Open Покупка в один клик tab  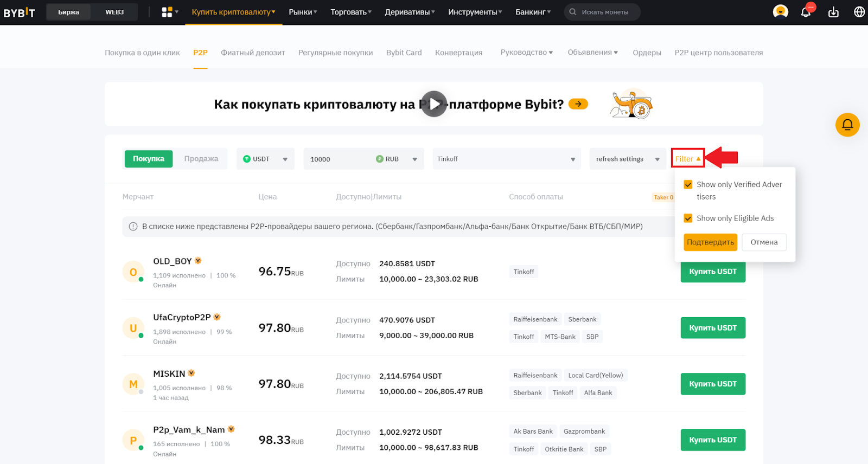click(x=142, y=53)
